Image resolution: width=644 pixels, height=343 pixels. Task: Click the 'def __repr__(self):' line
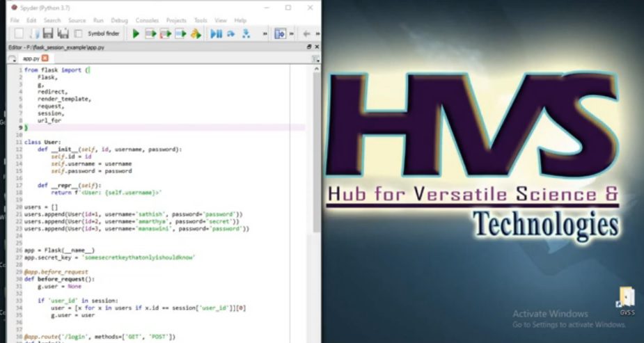click(70, 186)
